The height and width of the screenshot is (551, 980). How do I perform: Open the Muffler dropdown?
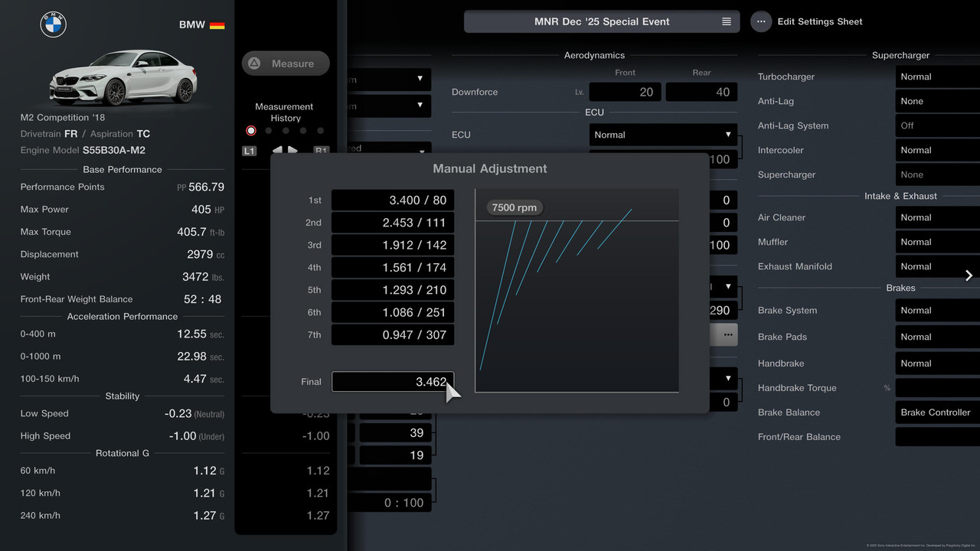coord(938,242)
